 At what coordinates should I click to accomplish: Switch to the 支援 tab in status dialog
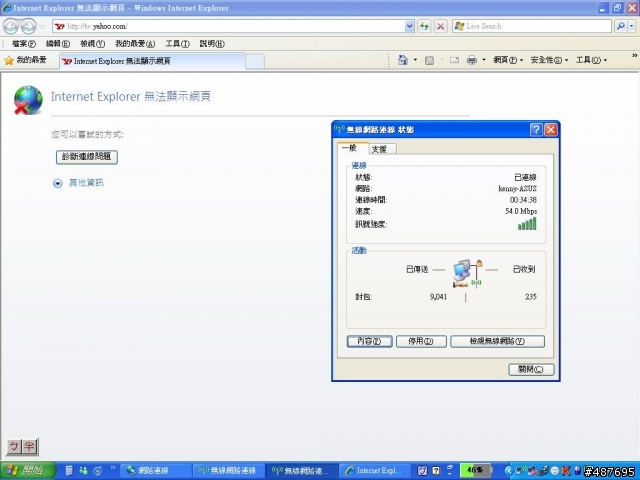(380, 149)
